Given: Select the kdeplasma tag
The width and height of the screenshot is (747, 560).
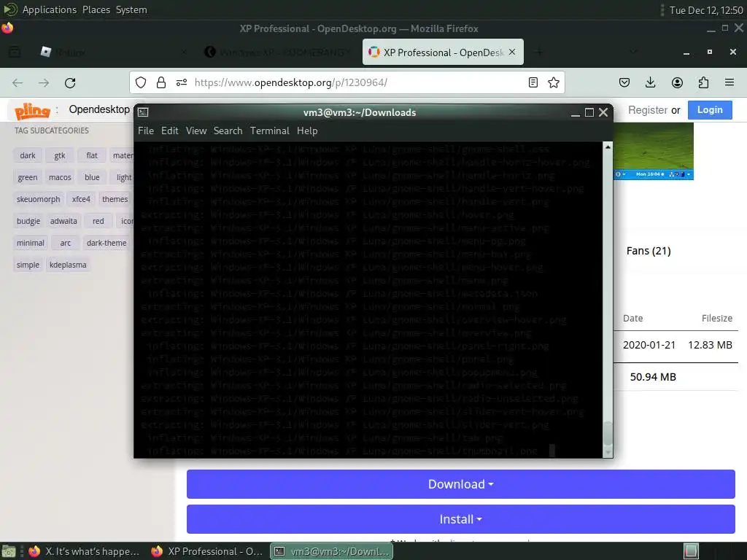Looking at the screenshot, I should 68,265.
